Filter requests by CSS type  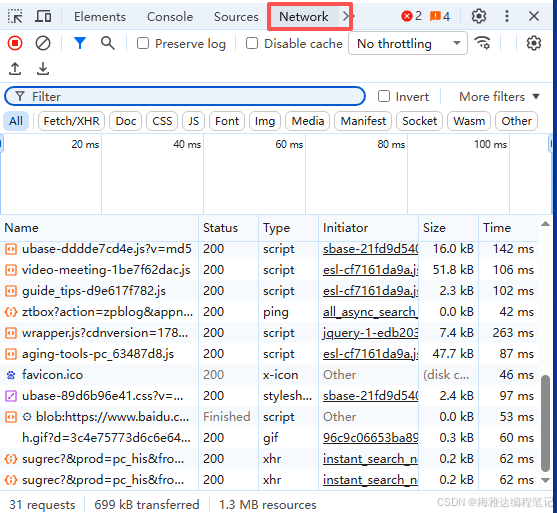[162, 121]
